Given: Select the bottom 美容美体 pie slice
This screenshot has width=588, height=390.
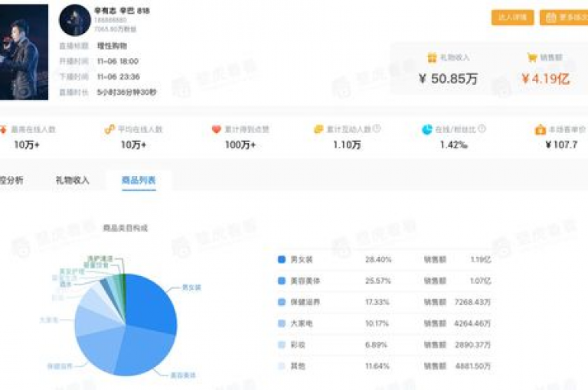Looking at the screenshot, I should (145, 350).
